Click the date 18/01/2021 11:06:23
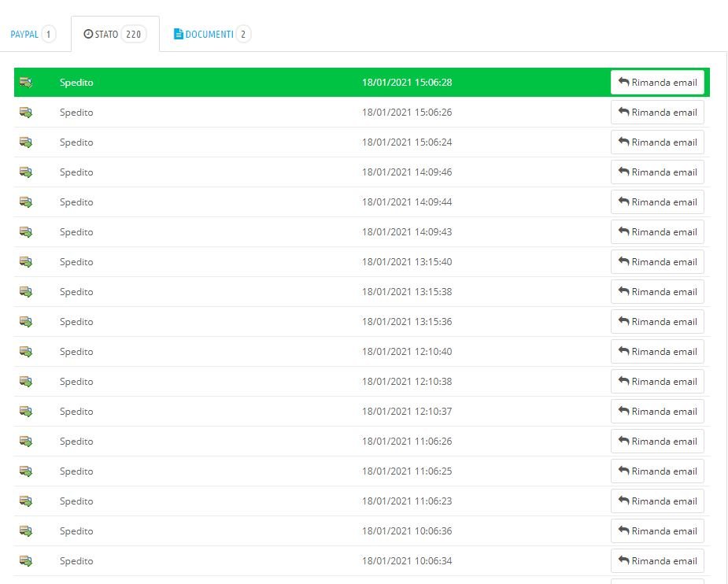The width and height of the screenshot is (728, 584). click(x=407, y=501)
